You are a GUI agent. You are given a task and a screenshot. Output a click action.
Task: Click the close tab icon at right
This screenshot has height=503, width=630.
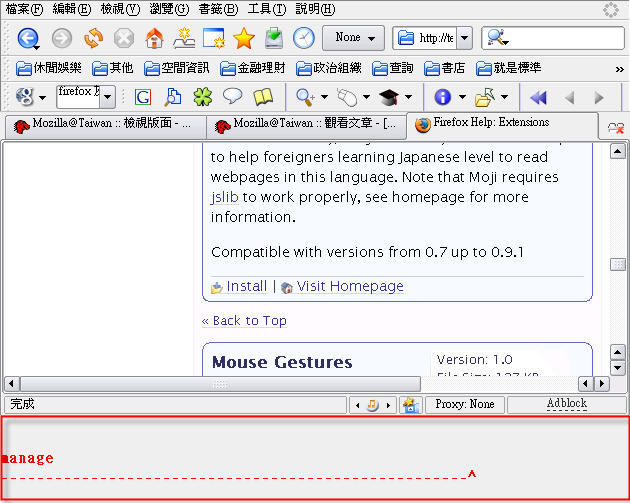615,127
